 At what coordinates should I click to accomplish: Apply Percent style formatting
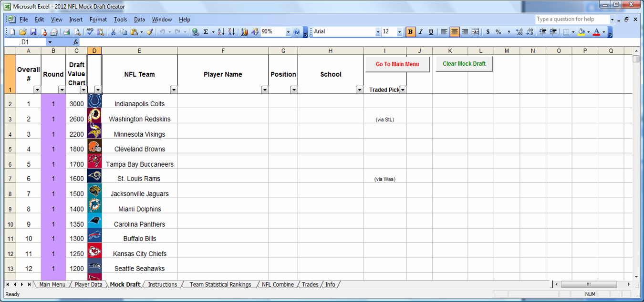(499, 32)
